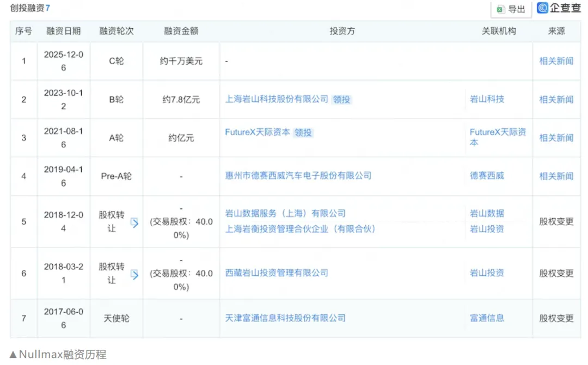Open 股权转让 detail arrow for 2018-03-21 row
588x365 pixels.
click(x=134, y=275)
